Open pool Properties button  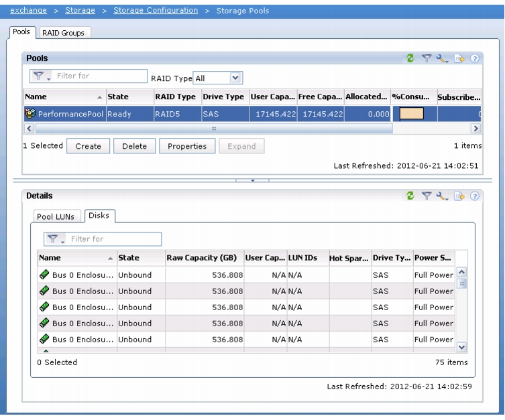coord(187,146)
